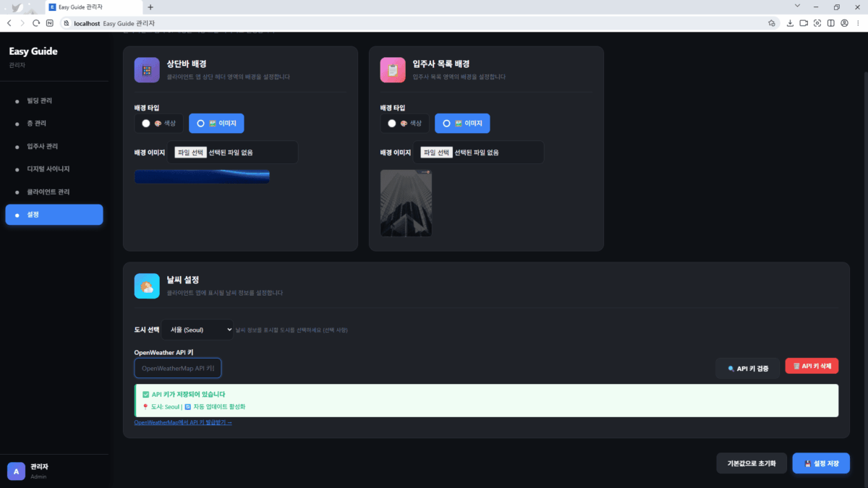
Task: Open the OpenWeatherMap API key issuance link
Action: click(183, 422)
